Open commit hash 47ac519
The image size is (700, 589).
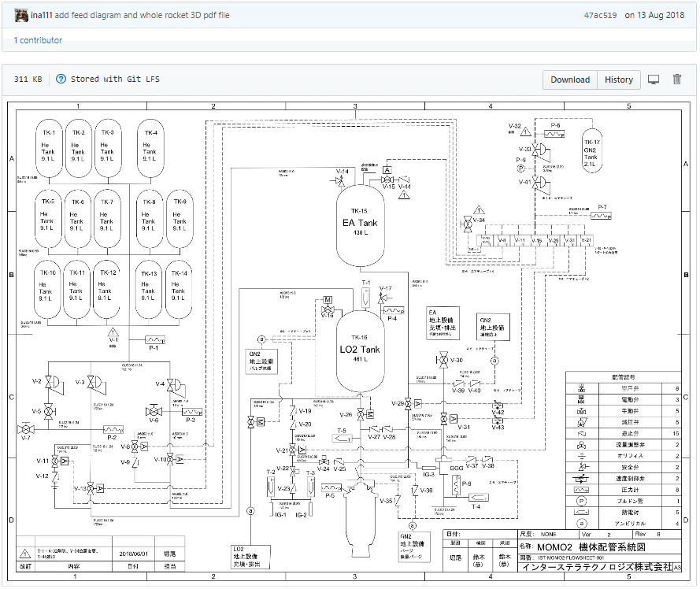[x=600, y=15]
